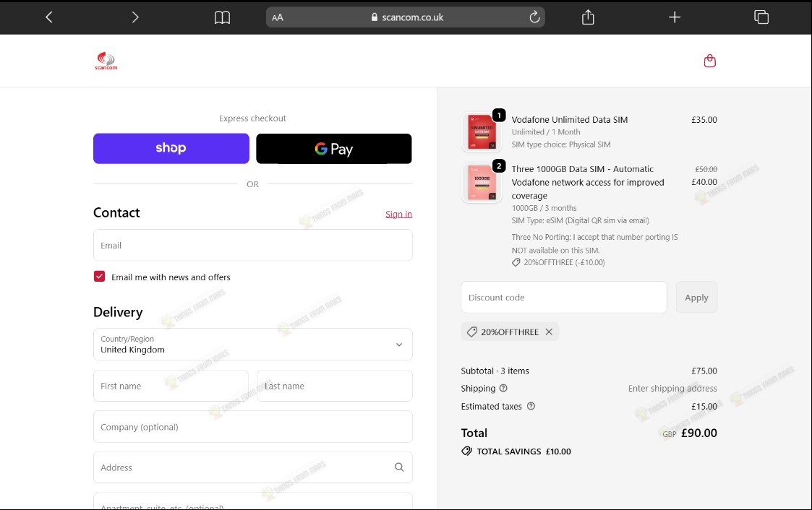Screen dimensions: 812x510
Task: Go back with browser back arrow
Action: [x=49, y=17]
